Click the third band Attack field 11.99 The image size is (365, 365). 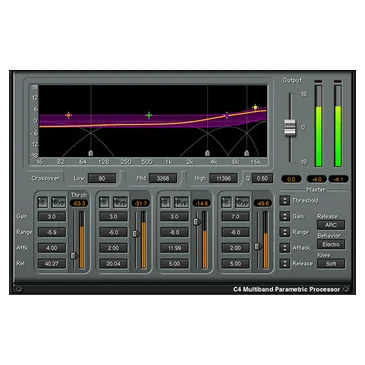[x=174, y=248]
